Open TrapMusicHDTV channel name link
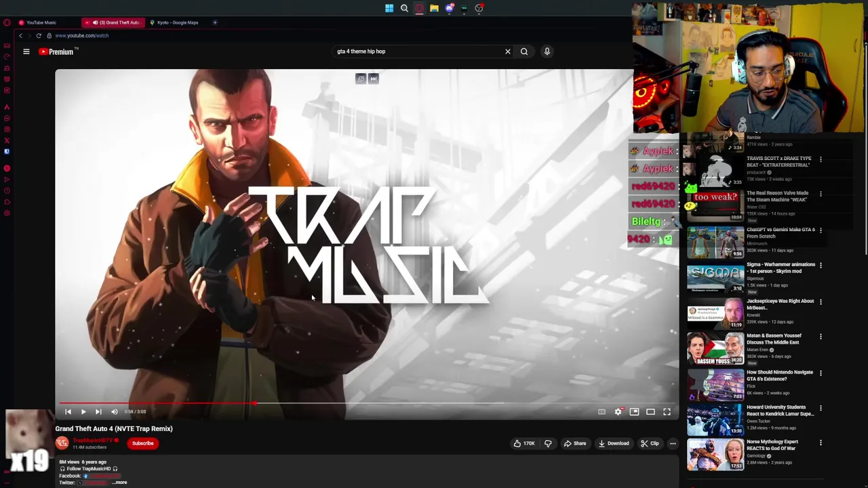This screenshot has width=868, height=488. click(x=93, y=441)
